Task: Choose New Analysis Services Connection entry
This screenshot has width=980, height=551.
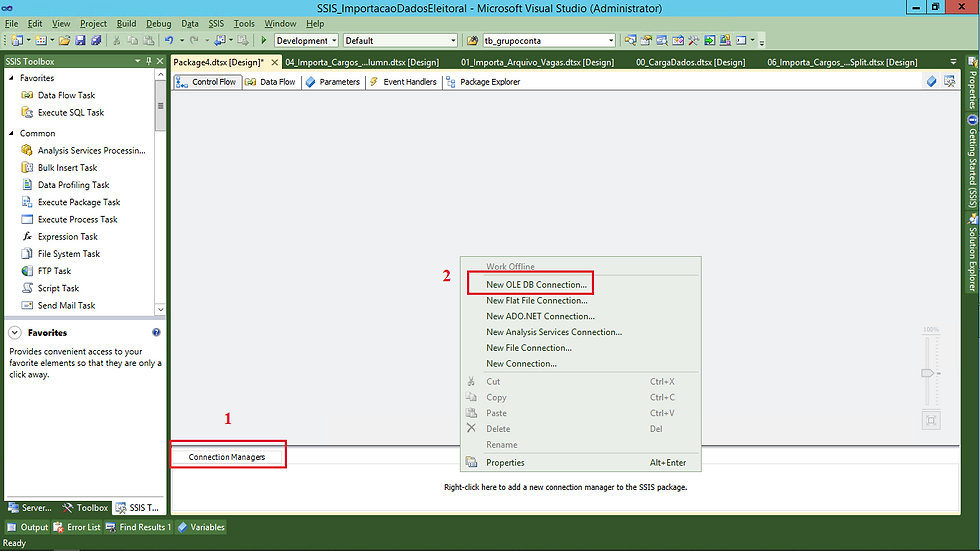Action: tap(554, 332)
